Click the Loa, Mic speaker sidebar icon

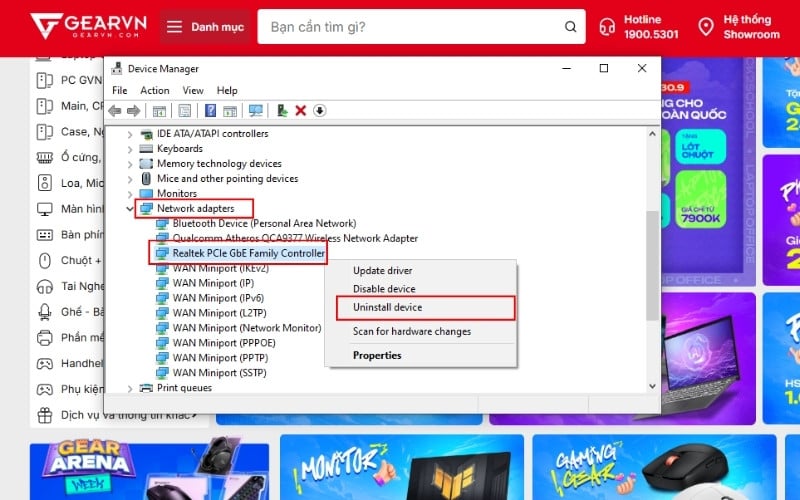pyautogui.click(x=45, y=183)
